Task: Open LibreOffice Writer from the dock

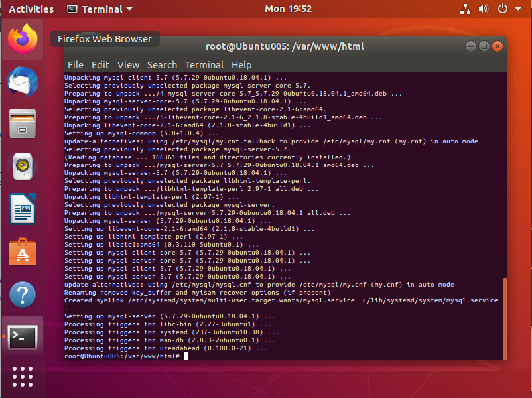Action: (x=23, y=209)
